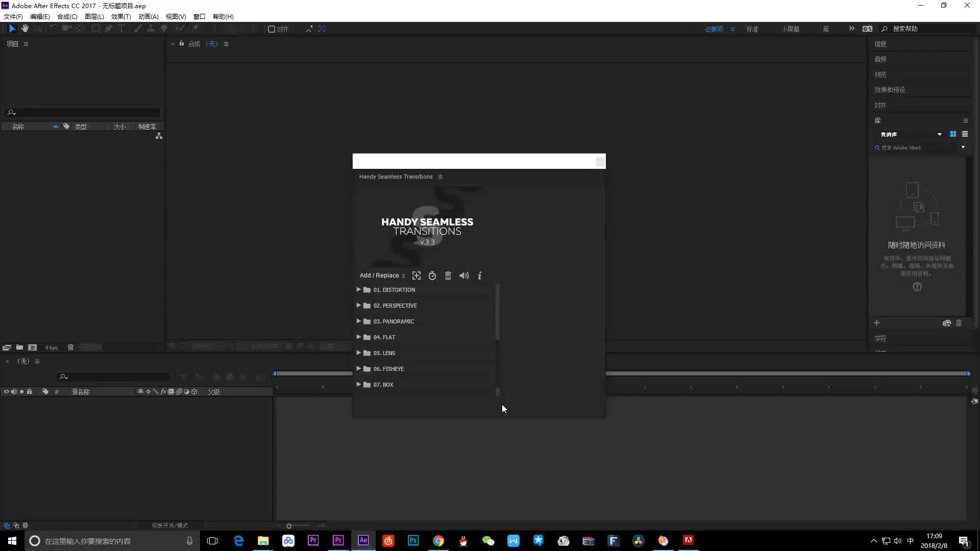The image size is (980, 551).
Task: Switch library to list view
Action: (x=965, y=134)
